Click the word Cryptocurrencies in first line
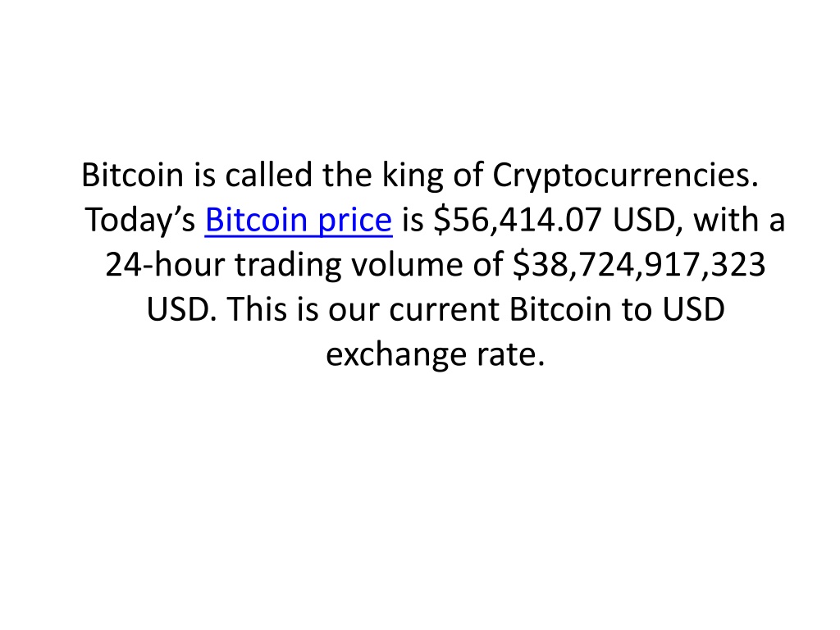The width and height of the screenshot is (840, 630). click(625, 176)
